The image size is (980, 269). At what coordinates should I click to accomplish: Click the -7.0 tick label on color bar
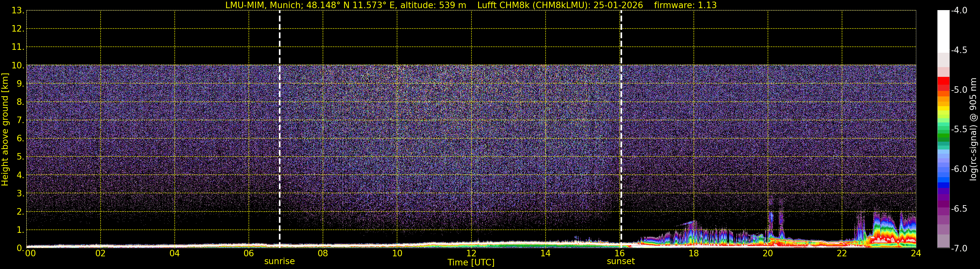pyautogui.click(x=959, y=248)
